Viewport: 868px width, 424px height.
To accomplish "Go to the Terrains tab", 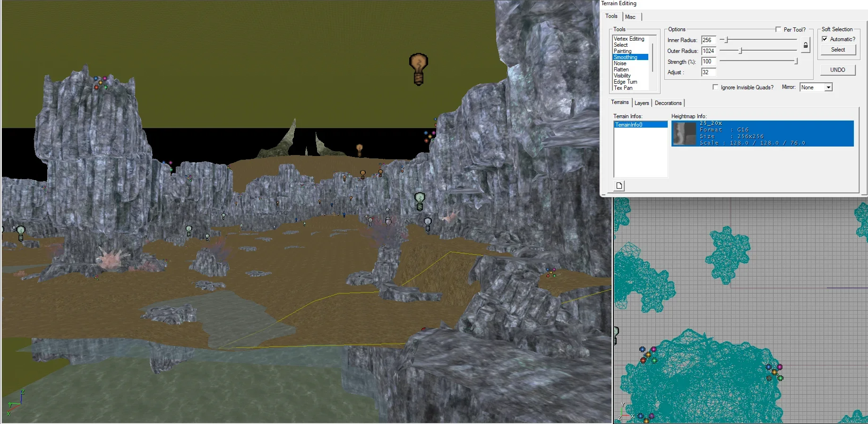I will click(619, 102).
